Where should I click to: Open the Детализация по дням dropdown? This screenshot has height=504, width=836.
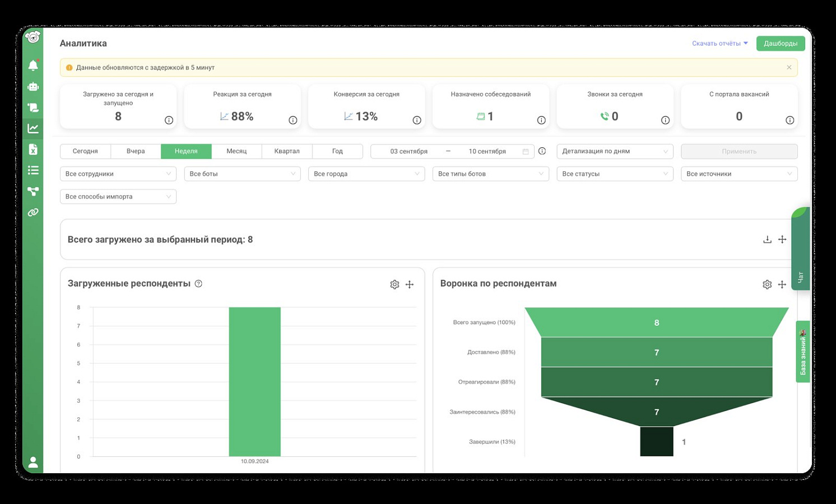tap(615, 151)
